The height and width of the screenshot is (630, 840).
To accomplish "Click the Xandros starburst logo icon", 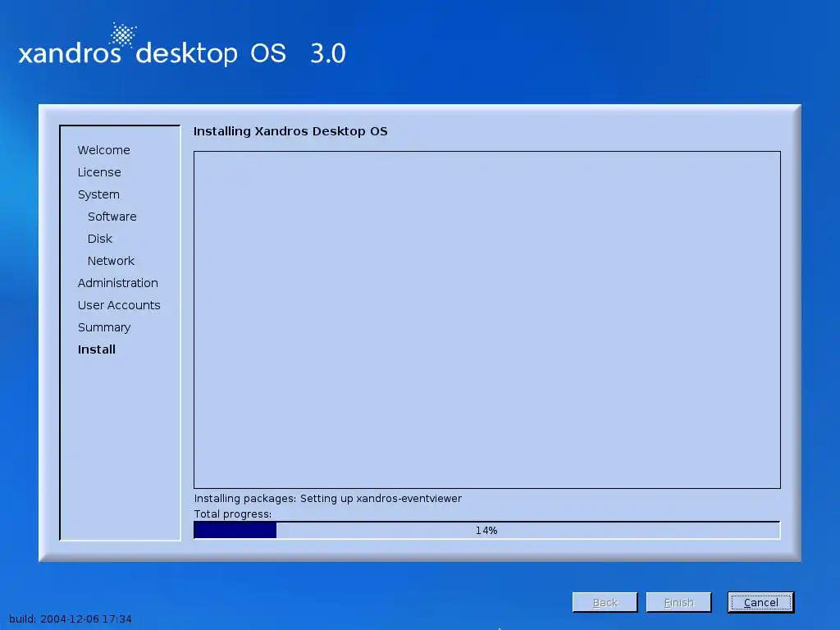I will [x=123, y=34].
